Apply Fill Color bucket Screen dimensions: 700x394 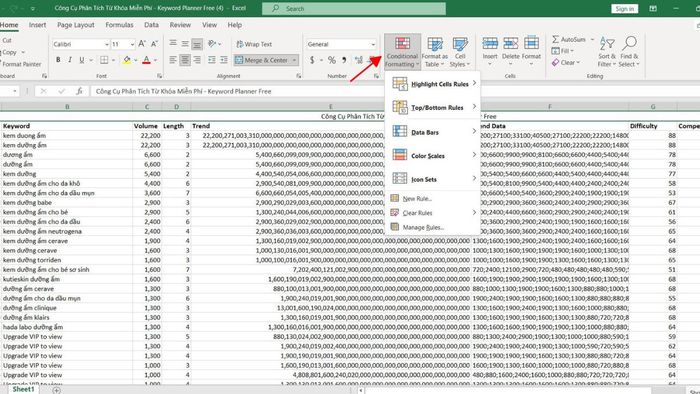coord(127,60)
